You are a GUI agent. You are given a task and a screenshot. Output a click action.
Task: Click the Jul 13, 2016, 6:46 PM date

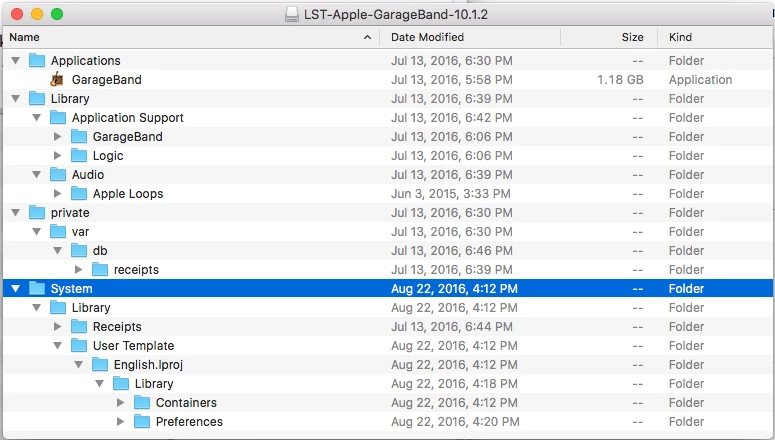tap(452, 251)
